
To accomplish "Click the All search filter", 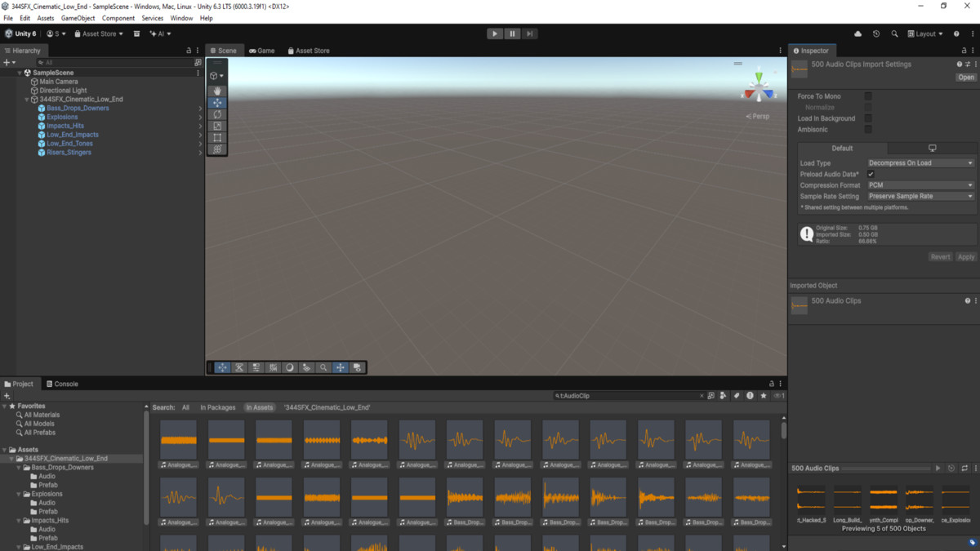I will [185, 407].
